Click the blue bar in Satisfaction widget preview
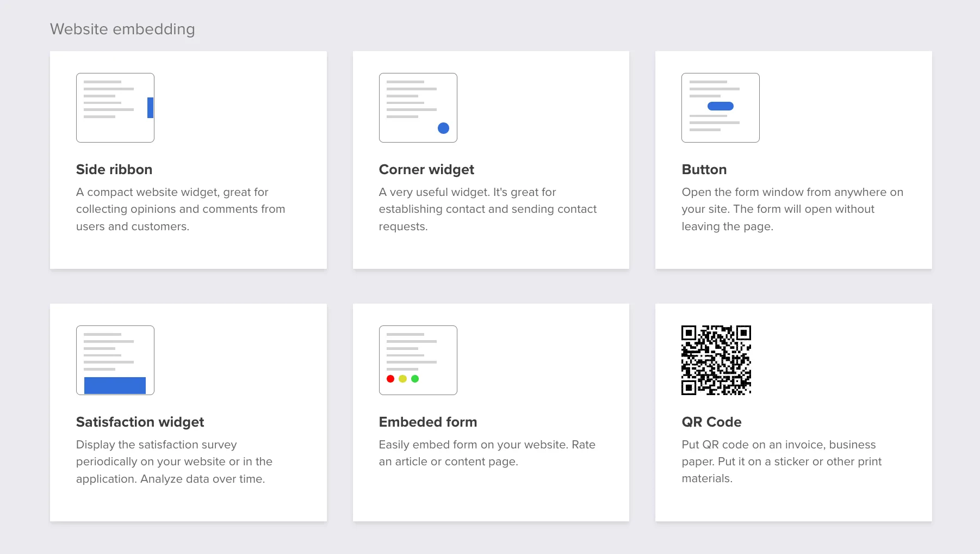980x554 pixels. [x=115, y=385]
